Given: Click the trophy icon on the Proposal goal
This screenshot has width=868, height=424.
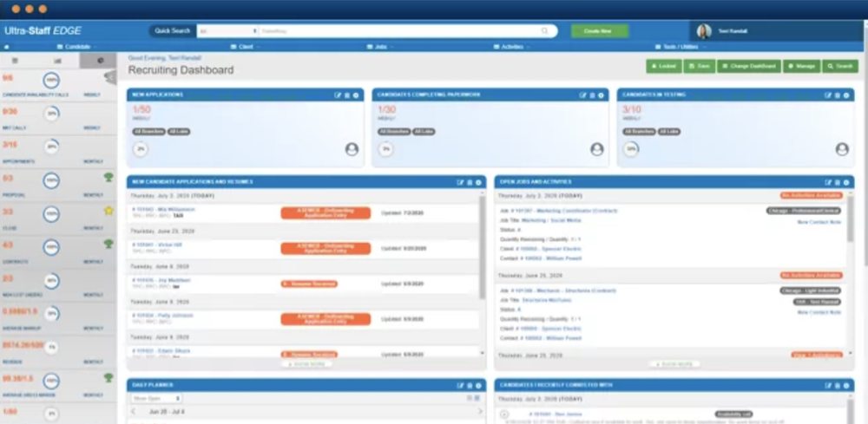Looking at the screenshot, I should point(108,177).
